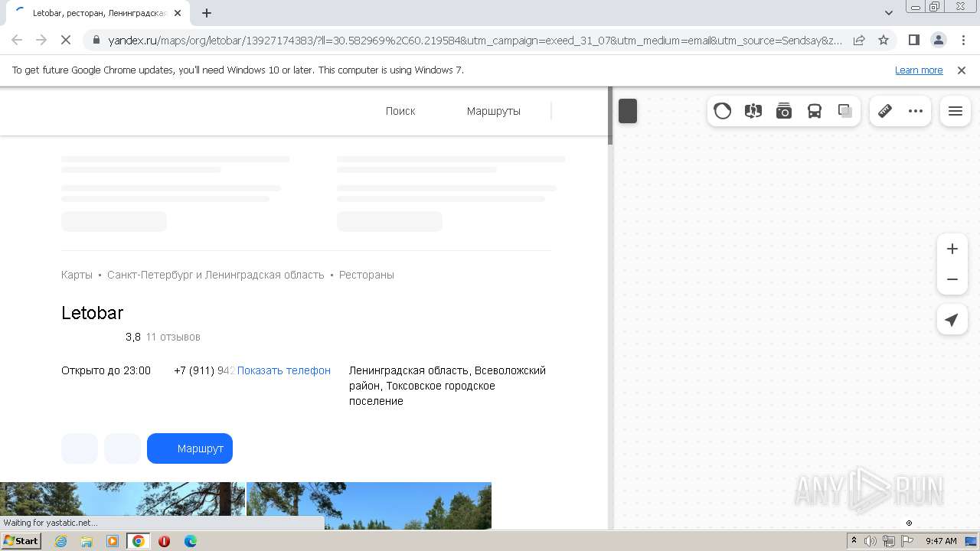980x551 pixels.
Task: Bookmark this page with the star
Action: (884, 40)
